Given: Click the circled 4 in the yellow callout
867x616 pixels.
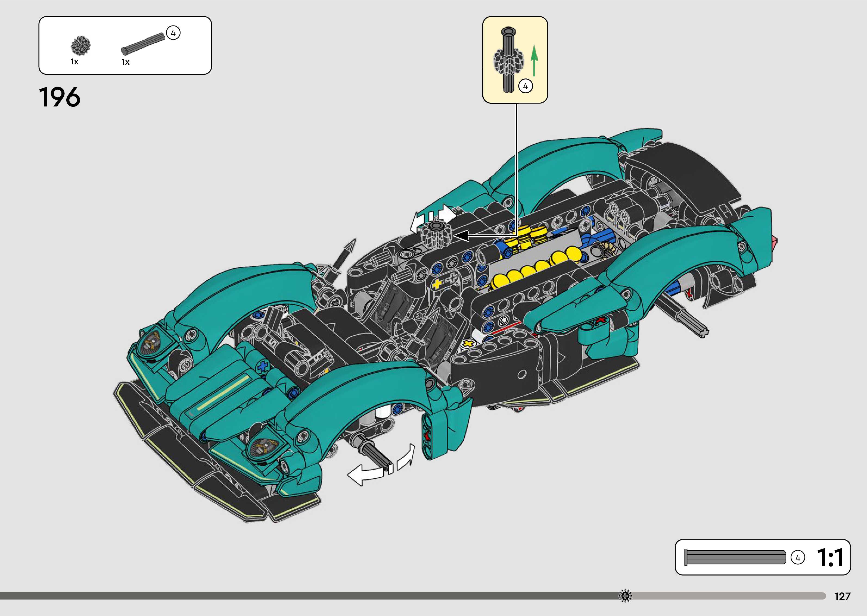Looking at the screenshot, I should [525, 86].
